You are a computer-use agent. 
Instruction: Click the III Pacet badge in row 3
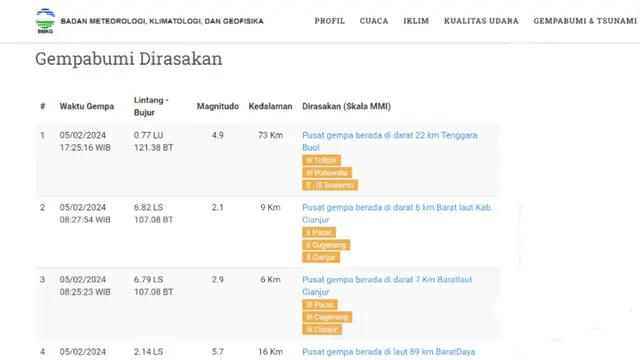coord(320,305)
